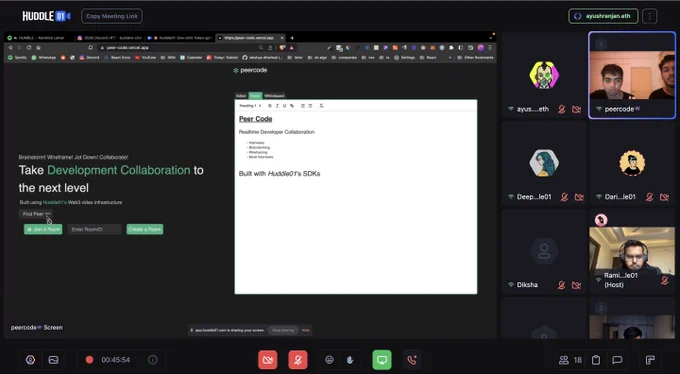The width and height of the screenshot is (680, 374).
Task: Toggle underline in the notes toolbar
Action: [x=284, y=106]
